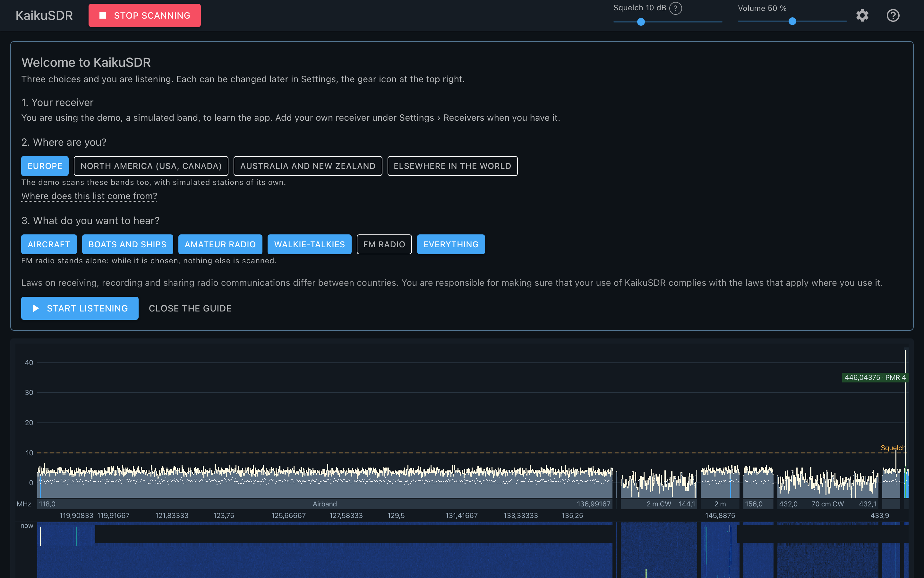The width and height of the screenshot is (924, 578).
Task: Click the 433,9 frequency label
Action: [x=880, y=515]
